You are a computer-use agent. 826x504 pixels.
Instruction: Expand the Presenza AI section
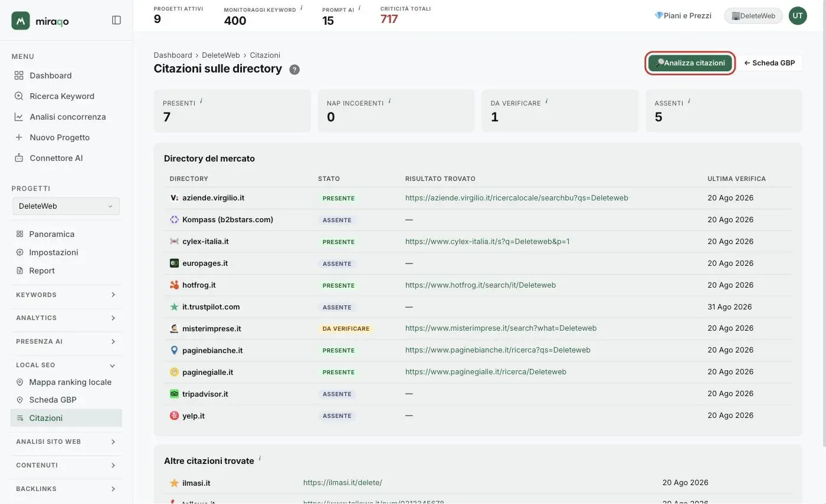[66, 341]
